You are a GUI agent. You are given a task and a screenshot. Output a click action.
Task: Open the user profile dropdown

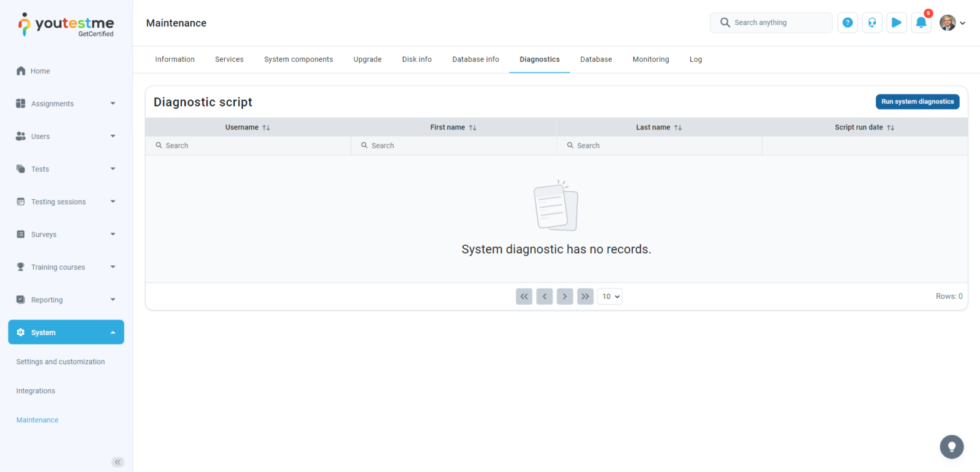pos(952,23)
